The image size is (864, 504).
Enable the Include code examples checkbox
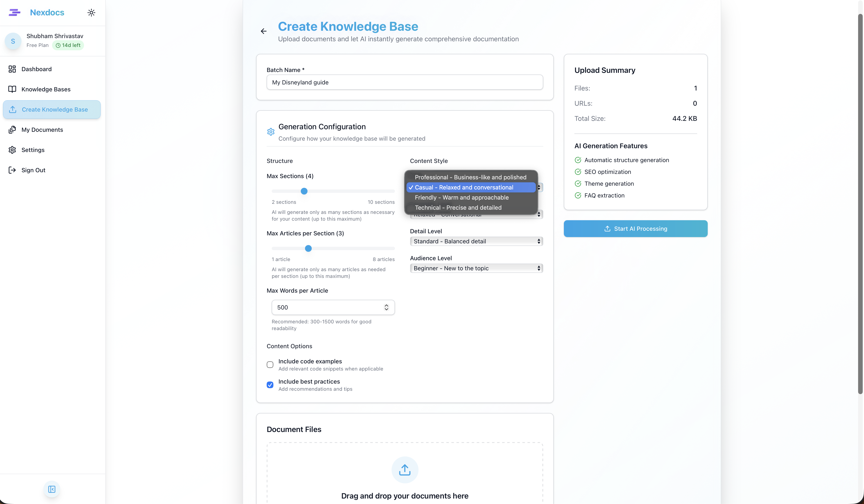pyautogui.click(x=270, y=365)
